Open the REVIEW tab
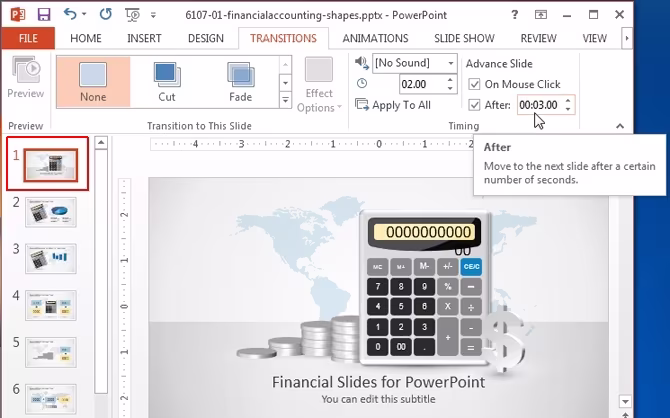This screenshot has height=418, width=670. (538, 38)
